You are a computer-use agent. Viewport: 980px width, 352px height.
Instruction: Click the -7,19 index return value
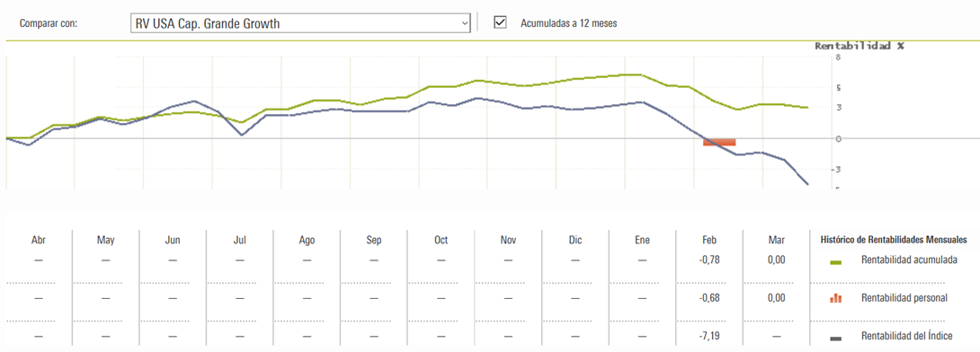[710, 337]
